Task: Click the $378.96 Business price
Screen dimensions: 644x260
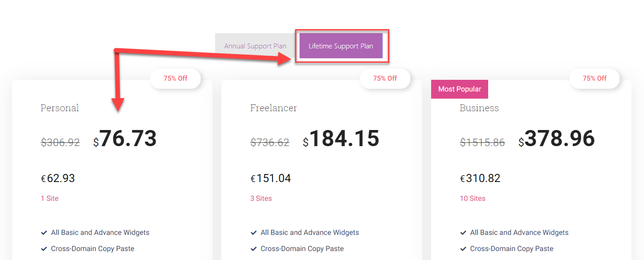Action: pyautogui.click(x=557, y=139)
